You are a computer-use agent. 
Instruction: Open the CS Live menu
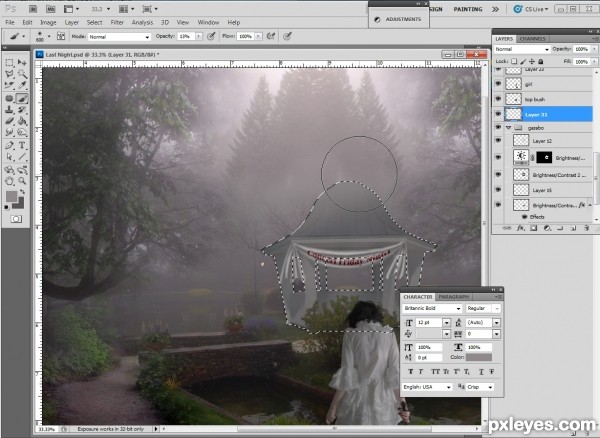pos(532,9)
